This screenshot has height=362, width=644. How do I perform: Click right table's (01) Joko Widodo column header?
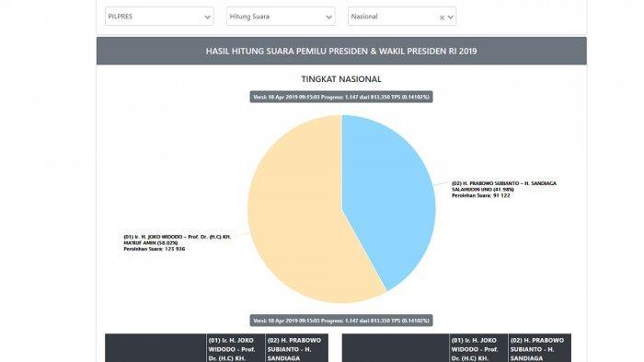478,348
